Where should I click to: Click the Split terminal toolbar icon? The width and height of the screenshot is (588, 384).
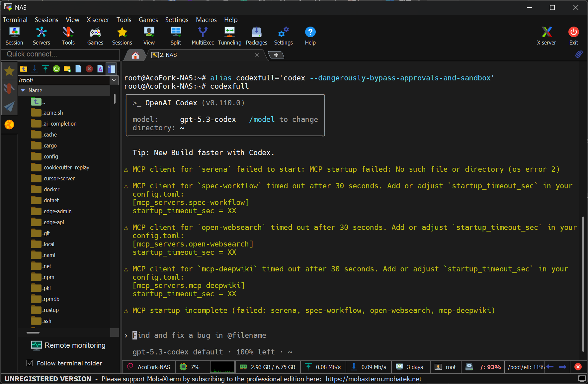point(176,36)
